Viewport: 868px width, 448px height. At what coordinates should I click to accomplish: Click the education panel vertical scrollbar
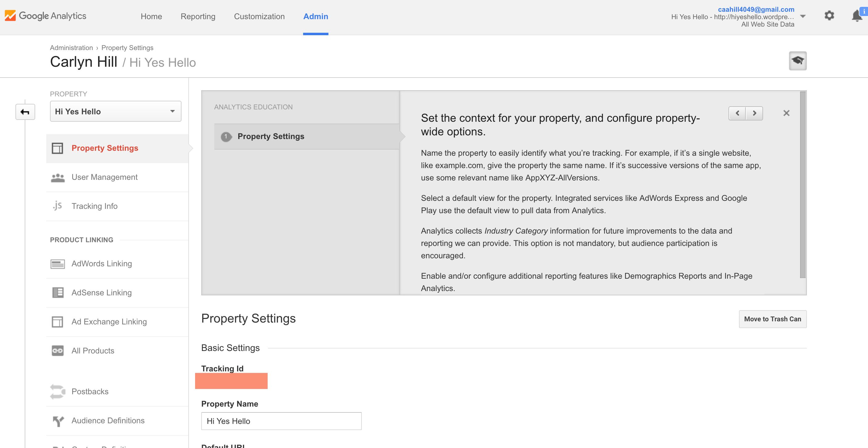(x=803, y=184)
